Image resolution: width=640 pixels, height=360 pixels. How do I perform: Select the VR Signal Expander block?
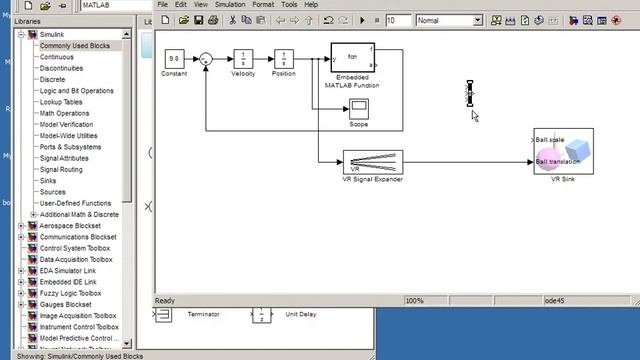[x=373, y=162]
